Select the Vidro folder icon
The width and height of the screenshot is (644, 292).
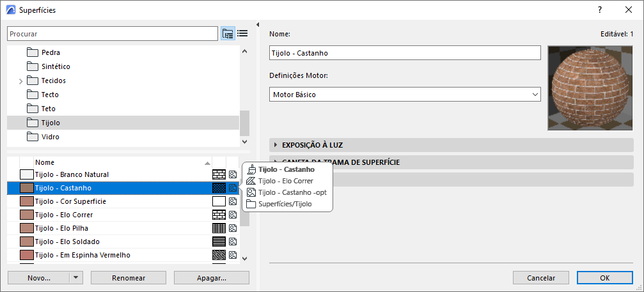click(33, 137)
